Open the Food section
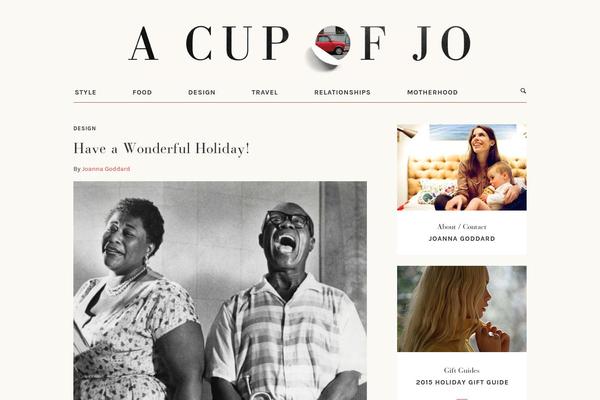 (142, 92)
